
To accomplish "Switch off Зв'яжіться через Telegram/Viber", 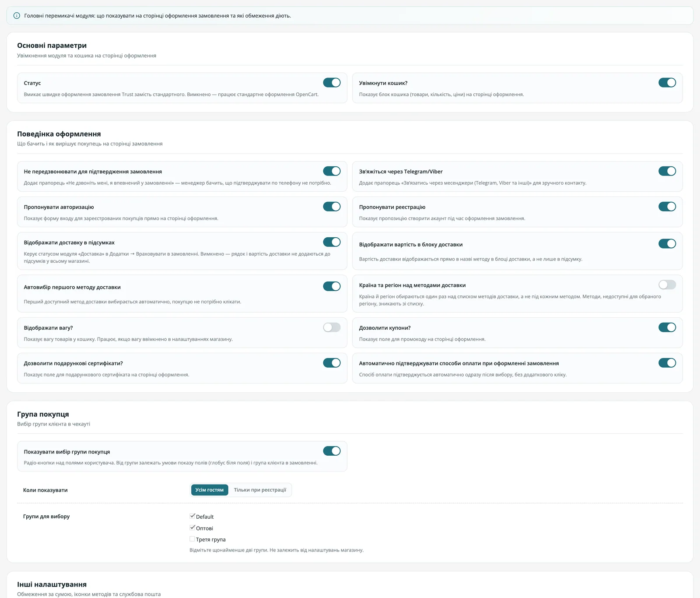I will pos(667,171).
